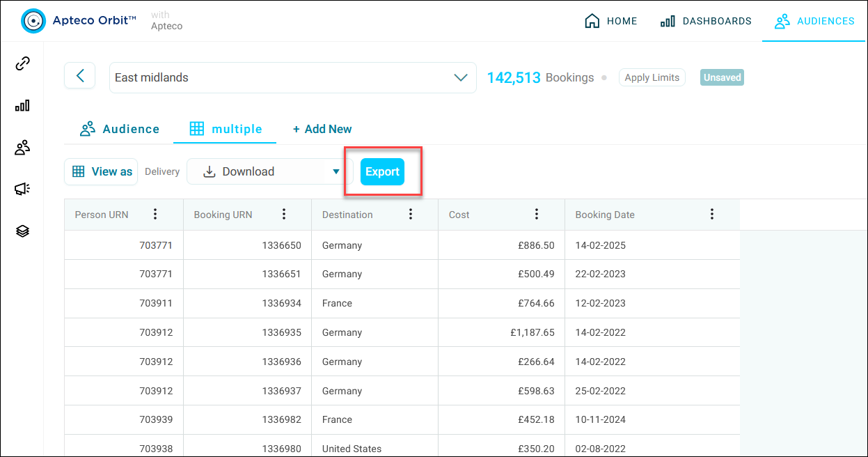
Task: Click Person URN 703939 cell
Action: pyautogui.click(x=124, y=419)
